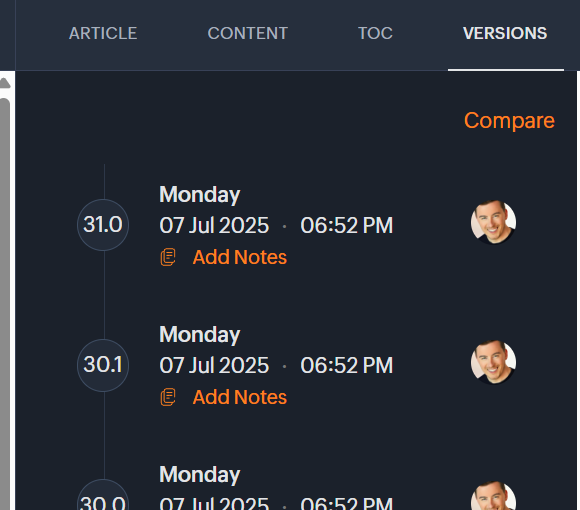Screen dimensions: 580x510
Task: Select the Monday heading of version 30.0
Action: [200, 474]
